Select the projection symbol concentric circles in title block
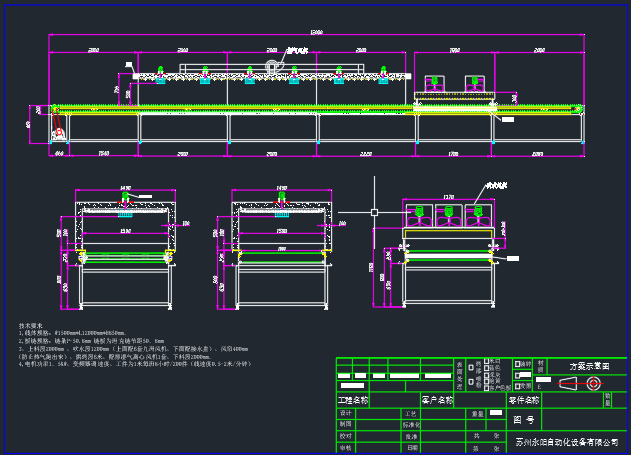631x455 pixels. [x=594, y=383]
